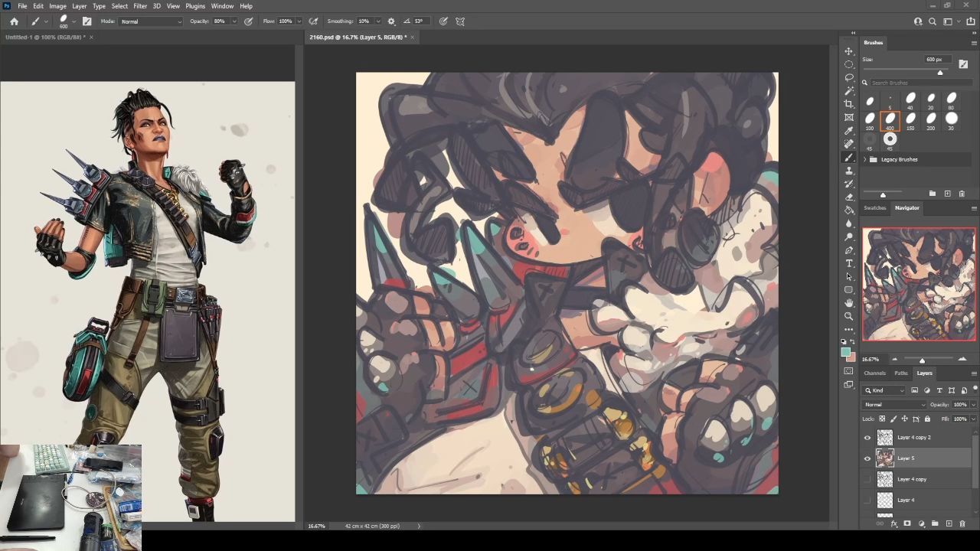
Task: Click the brush Size slider handle
Action: pyautogui.click(x=940, y=72)
